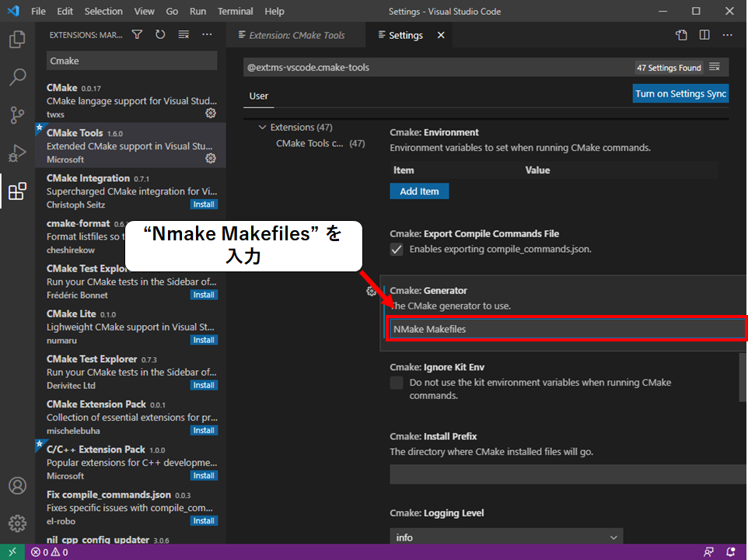The width and height of the screenshot is (748, 560).
Task: Refresh the extensions list
Action: click(160, 34)
